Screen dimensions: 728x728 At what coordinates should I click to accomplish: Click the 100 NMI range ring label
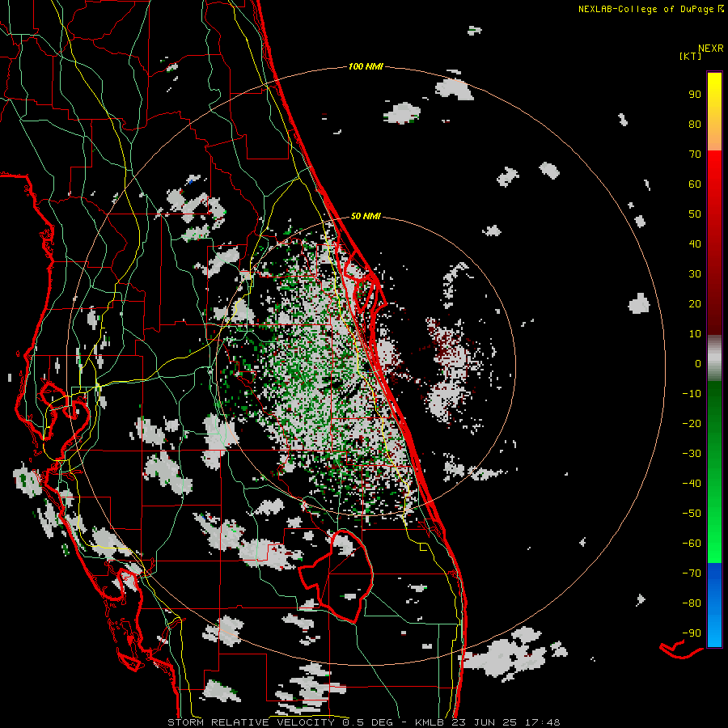click(366, 66)
